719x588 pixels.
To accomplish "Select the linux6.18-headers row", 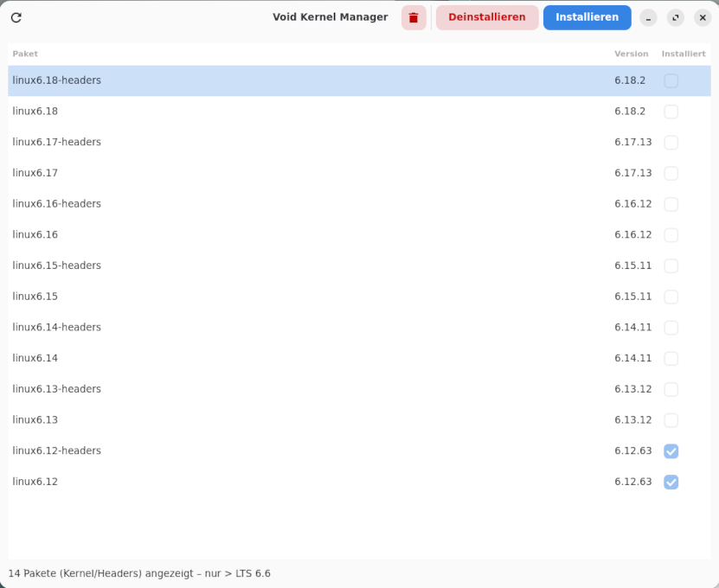I will pyautogui.click(x=260, y=80).
